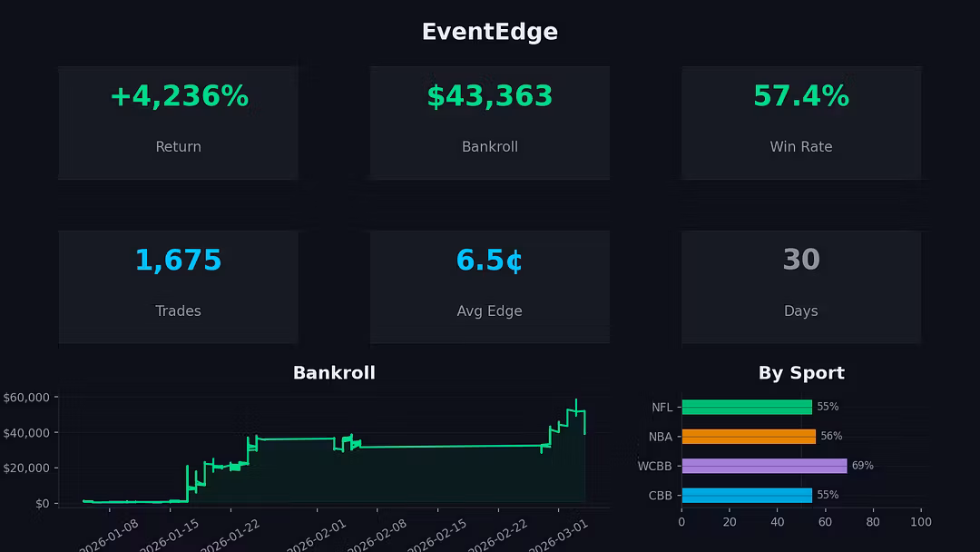Click the EventEdge dashboard title
Viewport: 980px width, 552px height.
tap(489, 32)
